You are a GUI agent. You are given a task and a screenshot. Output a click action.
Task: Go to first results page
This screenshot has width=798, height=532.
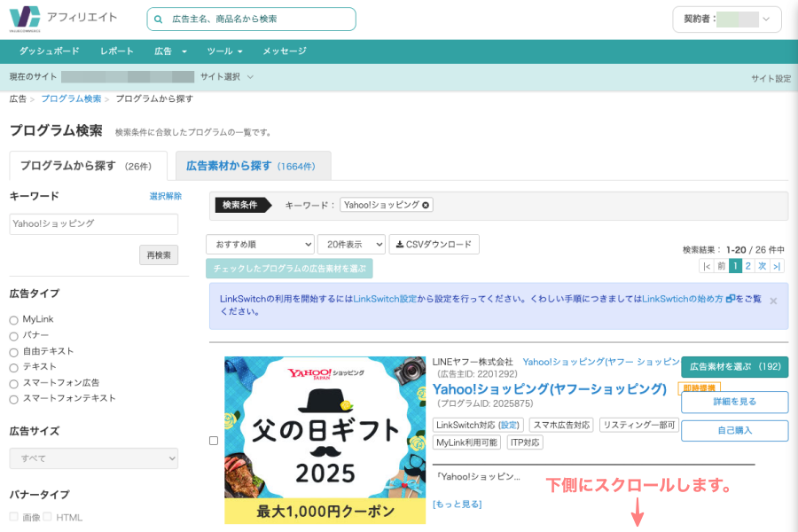click(707, 266)
